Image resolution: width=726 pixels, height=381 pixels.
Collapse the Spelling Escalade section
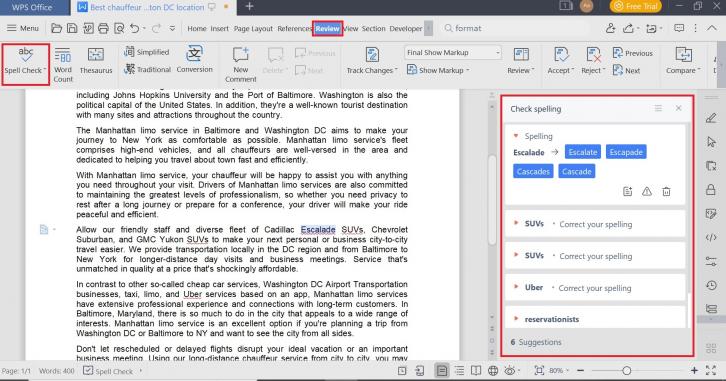516,136
